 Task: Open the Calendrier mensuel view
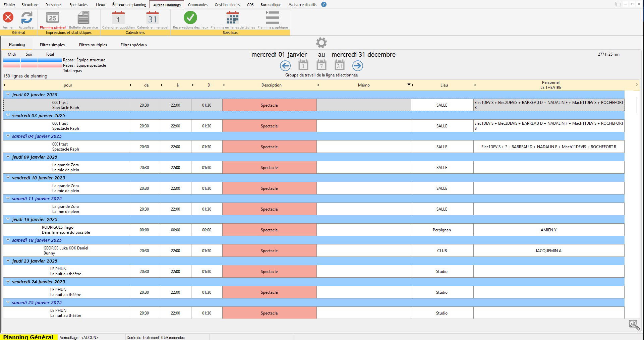[153, 17]
